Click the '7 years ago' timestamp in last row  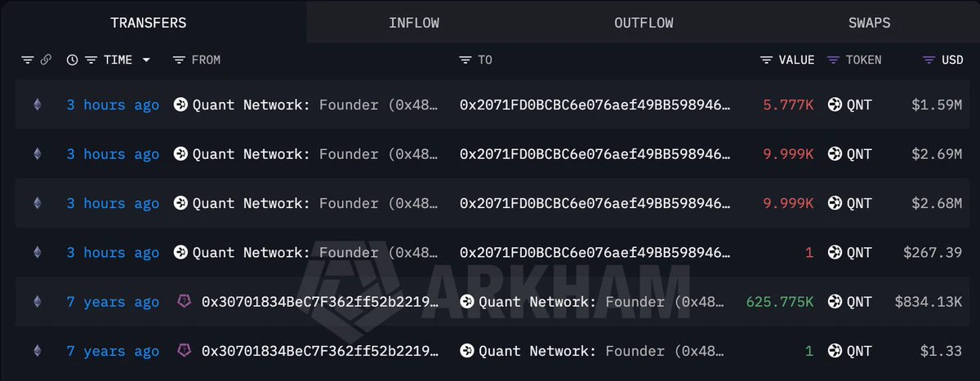tap(113, 351)
